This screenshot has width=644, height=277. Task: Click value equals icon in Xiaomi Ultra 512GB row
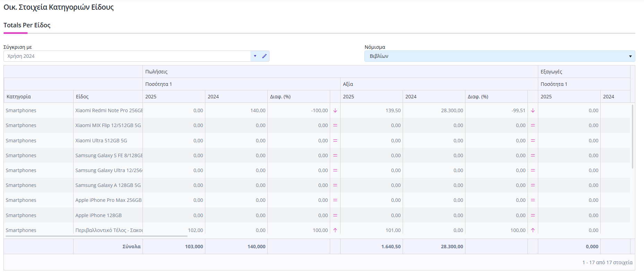[533, 141]
